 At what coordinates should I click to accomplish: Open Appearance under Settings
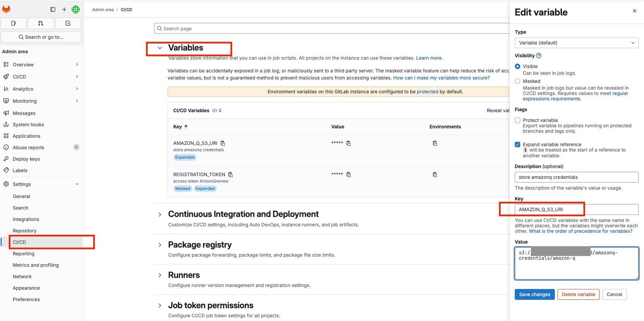(x=26, y=288)
